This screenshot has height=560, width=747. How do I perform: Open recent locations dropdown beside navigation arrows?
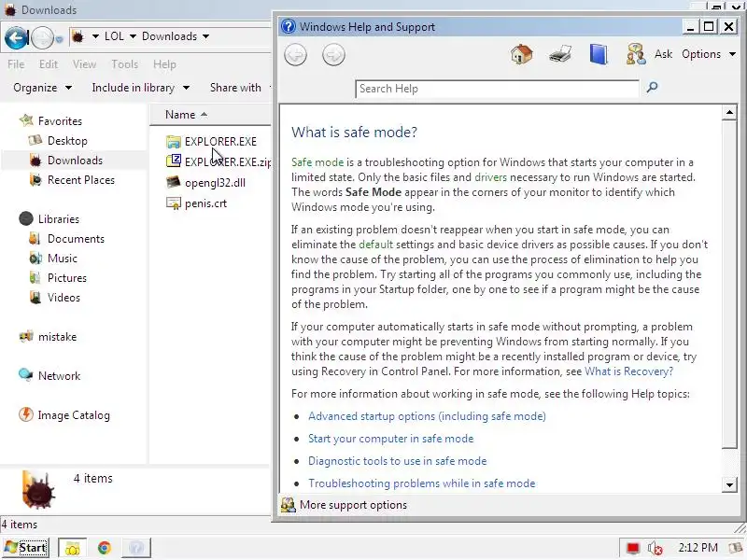point(59,38)
